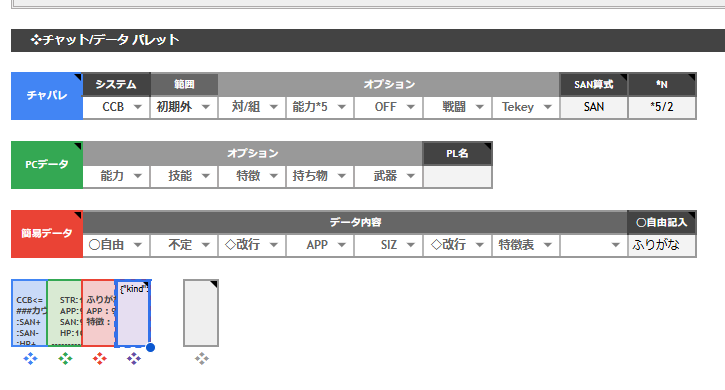
Task: Click the データ内容 header cell
Action: point(355,222)
